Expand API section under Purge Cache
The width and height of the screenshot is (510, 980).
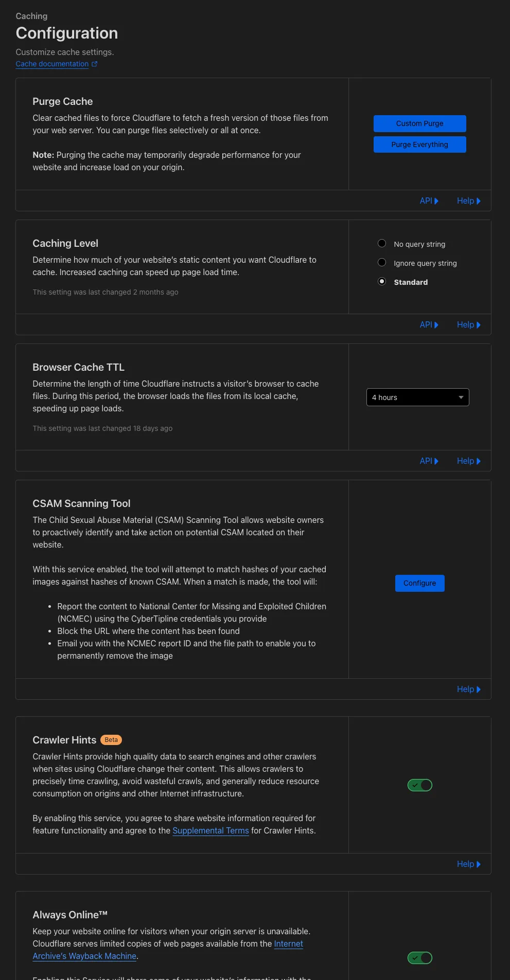[x=429, y=201]
